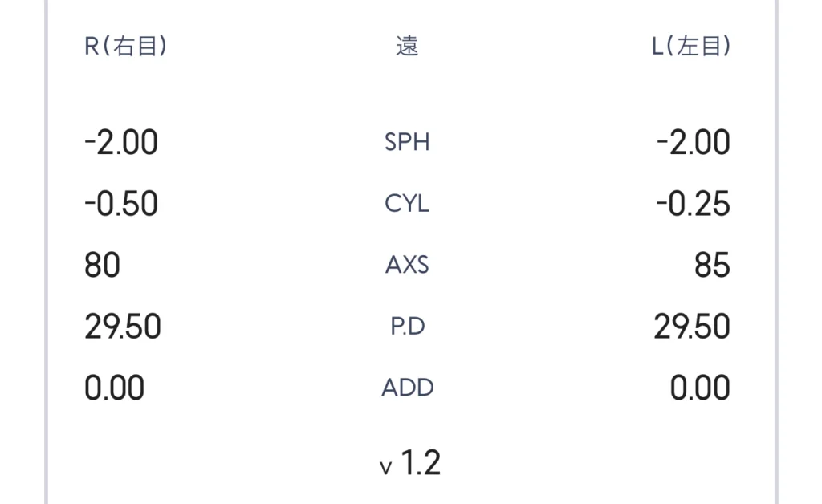Select the 遠 distance label
Viewport: 822px width, 504px height.
coord(407,47)
